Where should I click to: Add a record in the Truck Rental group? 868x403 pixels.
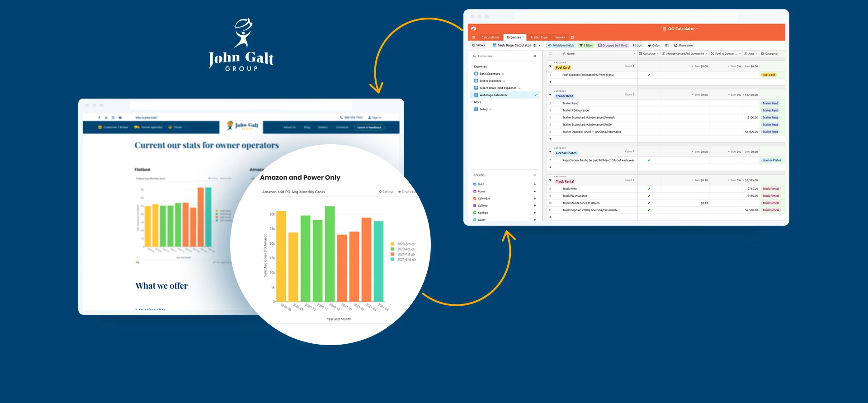[x=550, y=217]
